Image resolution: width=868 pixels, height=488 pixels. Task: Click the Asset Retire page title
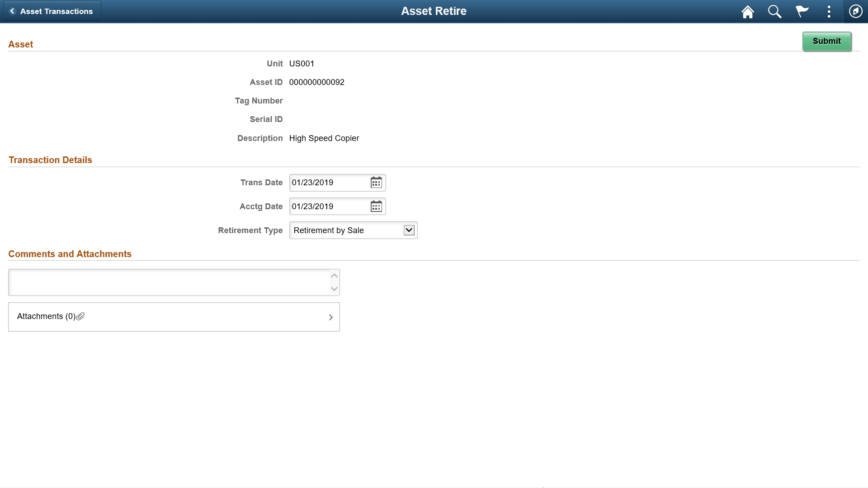pos(434,11)
